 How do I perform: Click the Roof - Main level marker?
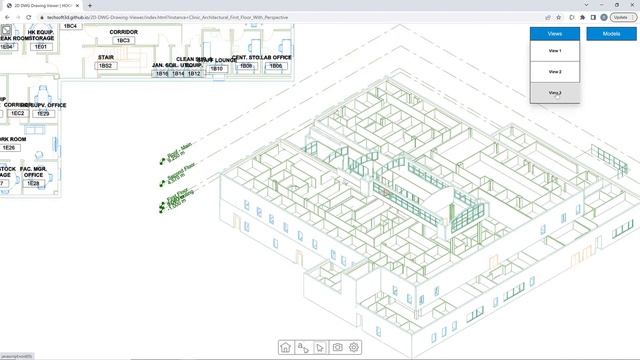(176, 154)
